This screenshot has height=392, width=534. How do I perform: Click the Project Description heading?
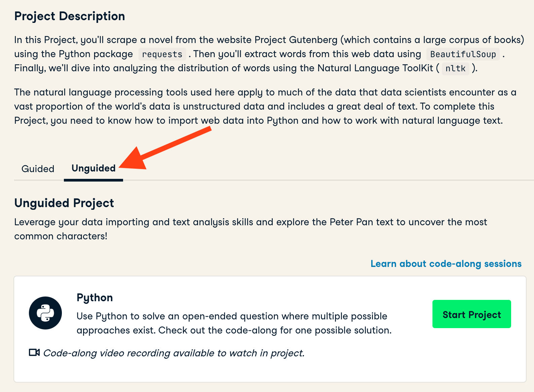tap(70, 16)
